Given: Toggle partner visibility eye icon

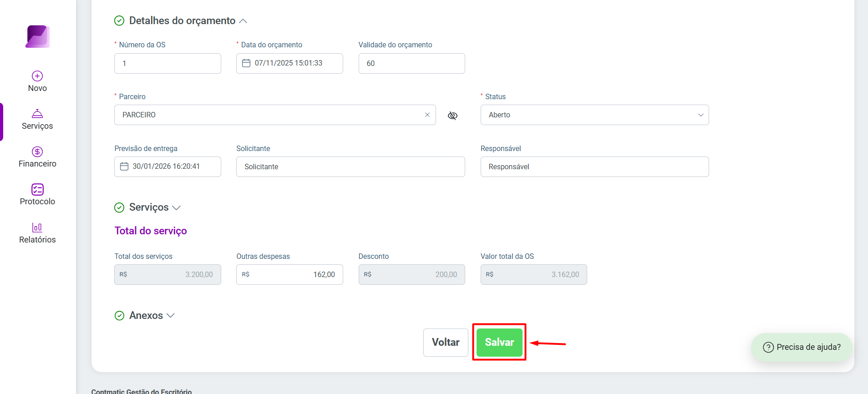Looking at the screenshot, I should click(452, 116).
